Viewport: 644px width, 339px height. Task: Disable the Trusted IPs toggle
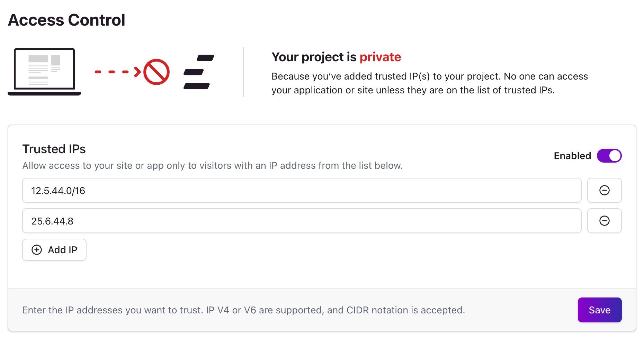point(609,156)
